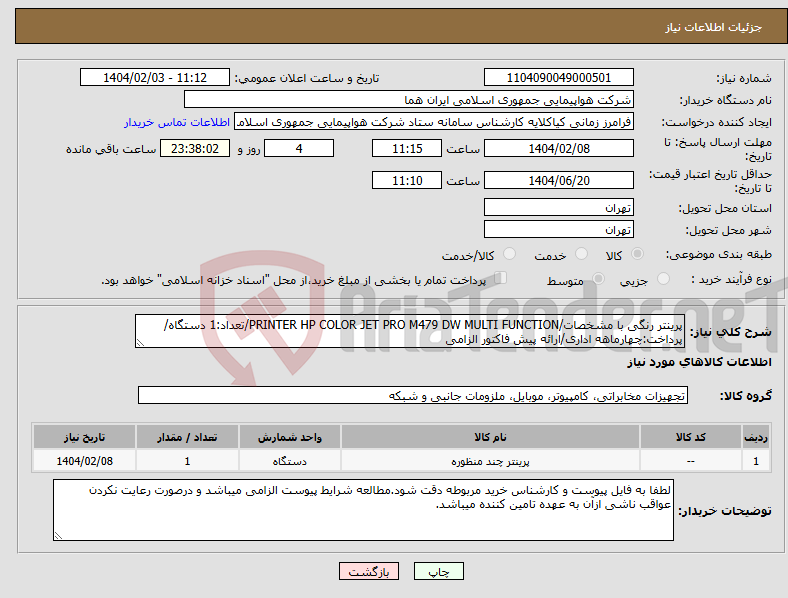Click the resize grip of buyer notes textarea
Viewport: 788px width, 598px height.
point(58,536)
